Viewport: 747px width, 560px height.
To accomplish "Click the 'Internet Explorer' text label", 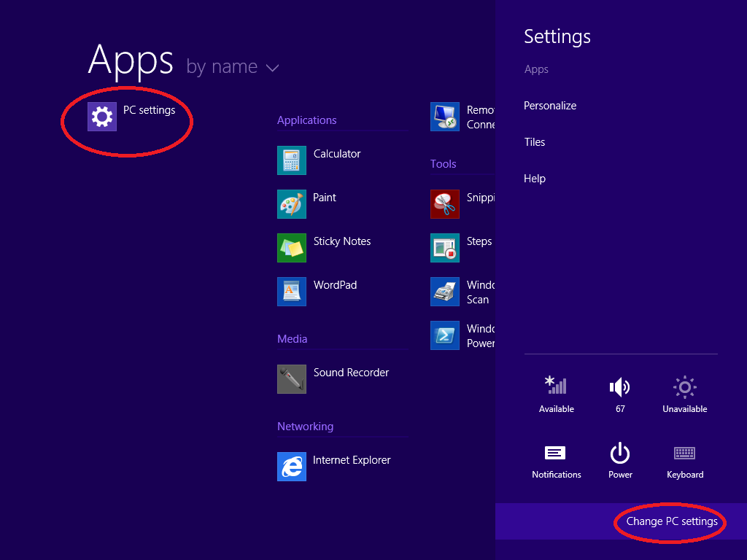I will 352,460.
